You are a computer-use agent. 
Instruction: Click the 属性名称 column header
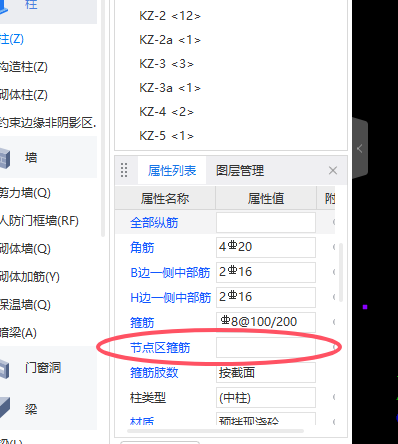(165, 199)
